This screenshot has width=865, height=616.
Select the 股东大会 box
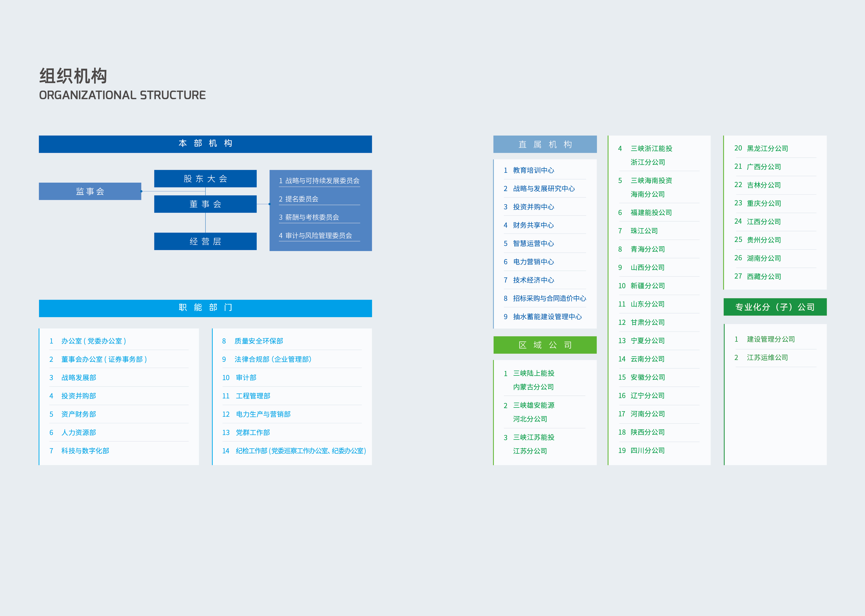205,179
